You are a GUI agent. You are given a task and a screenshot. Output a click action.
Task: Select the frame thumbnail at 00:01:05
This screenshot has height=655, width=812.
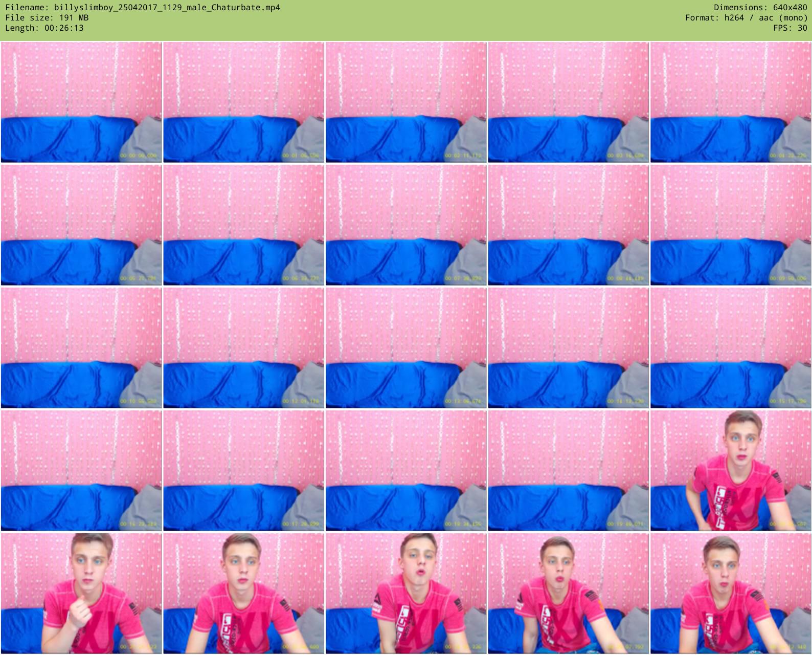(x=243, y=102)
